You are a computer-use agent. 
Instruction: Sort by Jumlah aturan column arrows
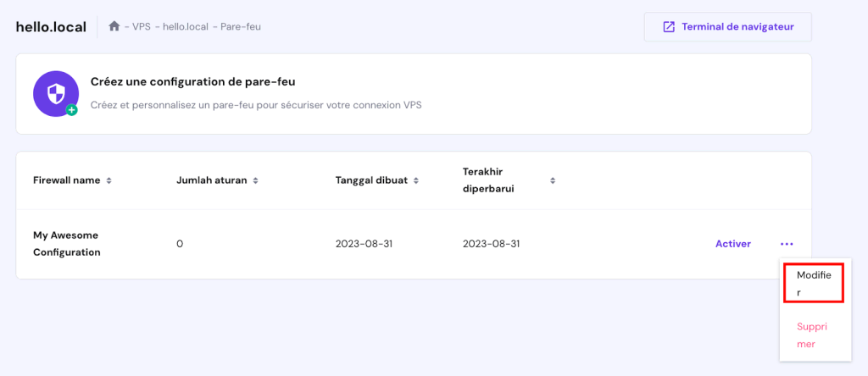[x=255, y=180]
